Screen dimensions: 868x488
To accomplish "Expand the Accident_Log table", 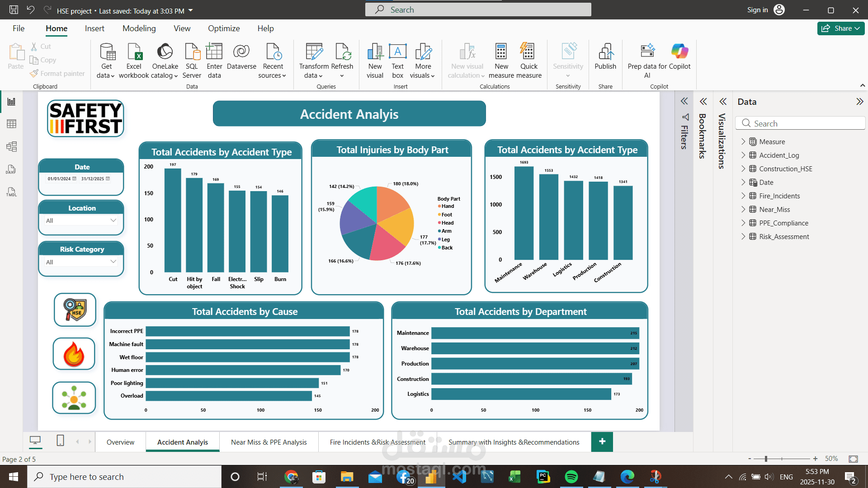I will click(x=743, y=155).
